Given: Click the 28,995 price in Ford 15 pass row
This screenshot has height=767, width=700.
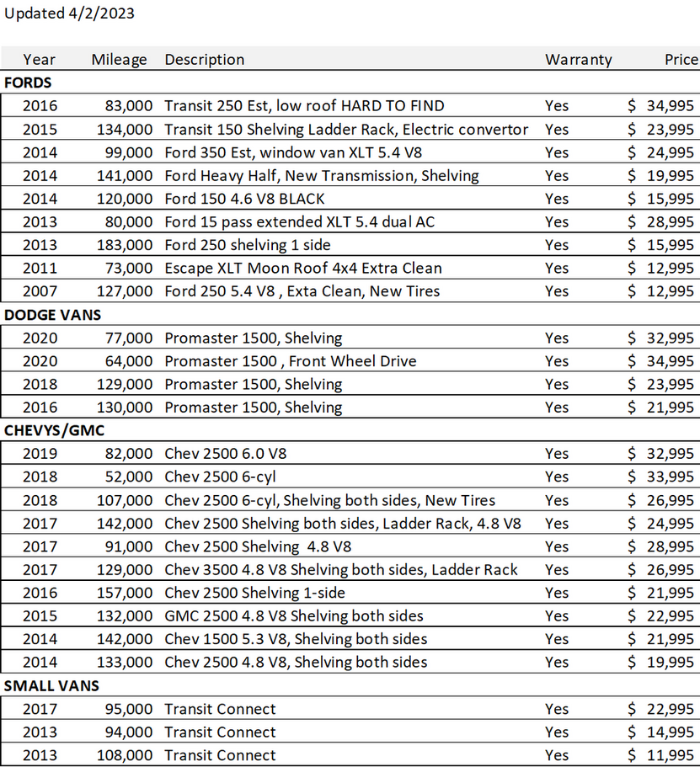Looking at the screenshot, I should 671,222.
